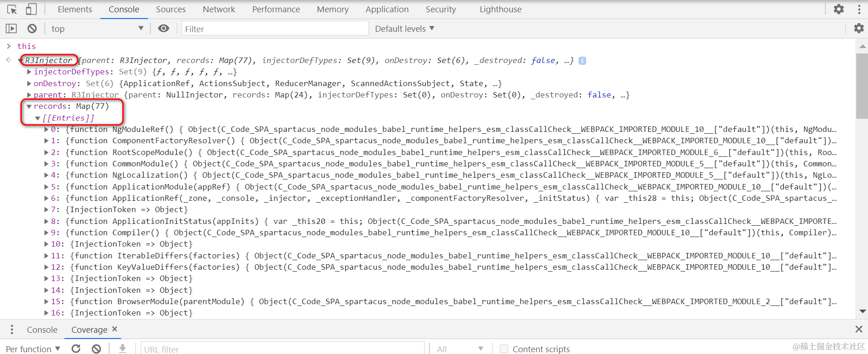Expand entry 6 ApplicationRef
This screenshot has height=354, width=868.
pos(46,198)
